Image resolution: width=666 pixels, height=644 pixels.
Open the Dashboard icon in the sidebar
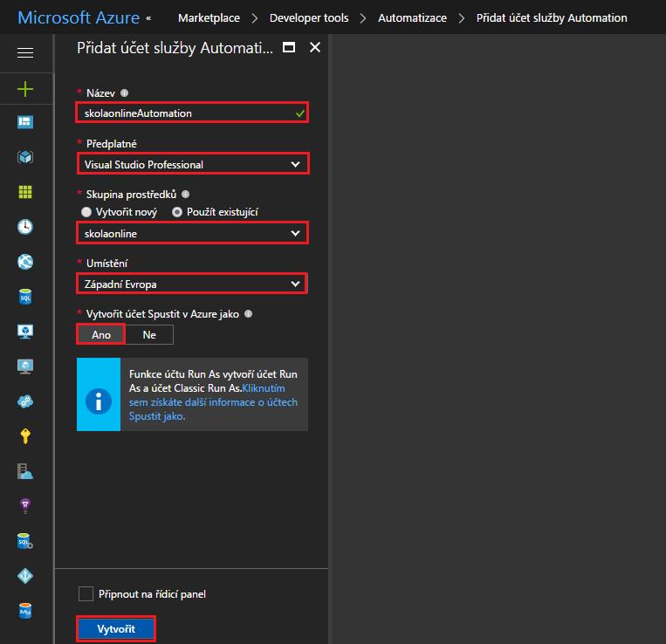point(25,122)
